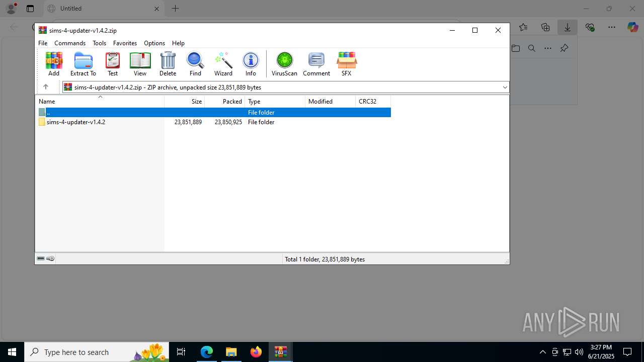Click the SFX icon
Viewport: 644px width, 362px height.
coord(346,64)
